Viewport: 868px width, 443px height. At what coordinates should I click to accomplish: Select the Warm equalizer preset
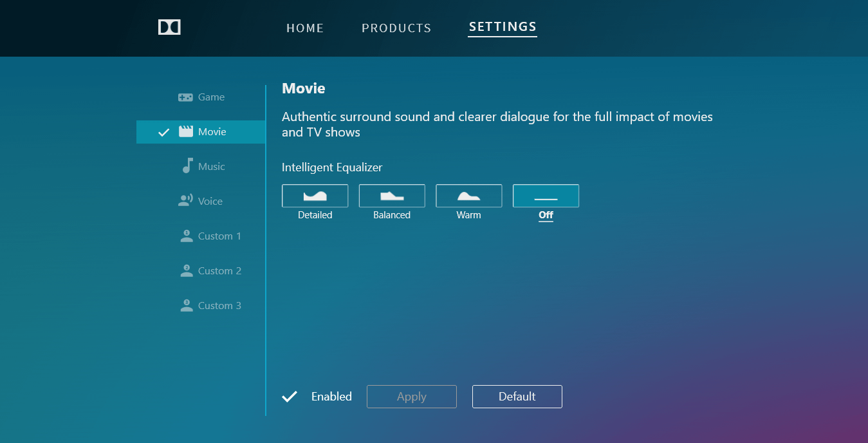point(469,196)
